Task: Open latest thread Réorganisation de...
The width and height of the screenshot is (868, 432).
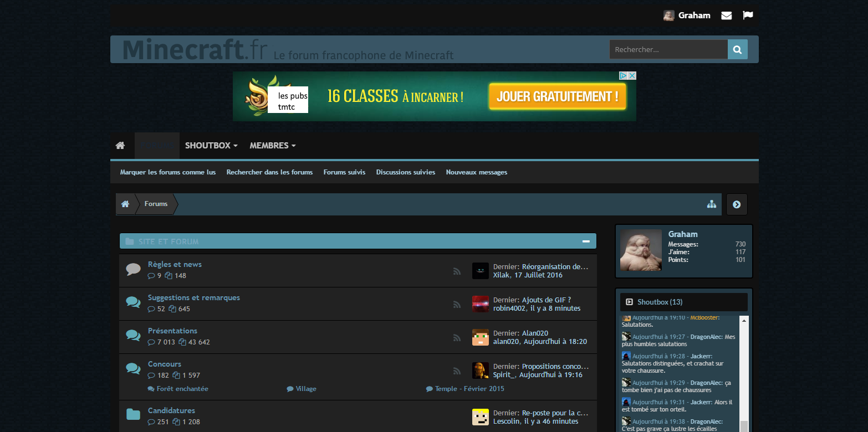Action: 555,267
